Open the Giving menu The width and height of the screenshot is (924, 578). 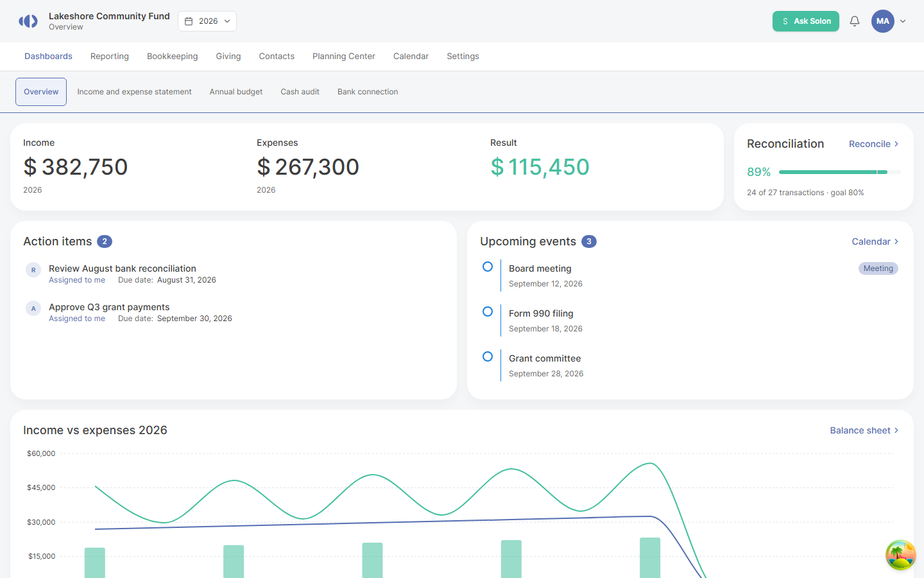pos(228,57)
